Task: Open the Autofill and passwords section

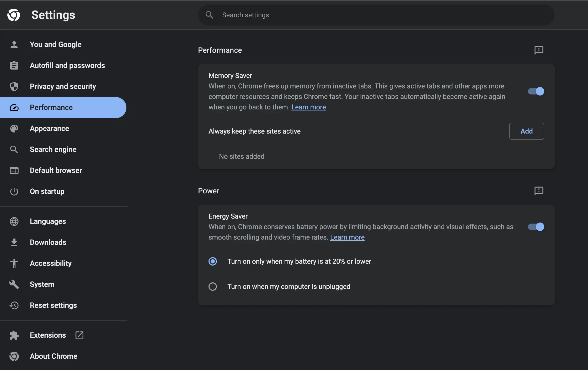Action: (x=67, y=65)
